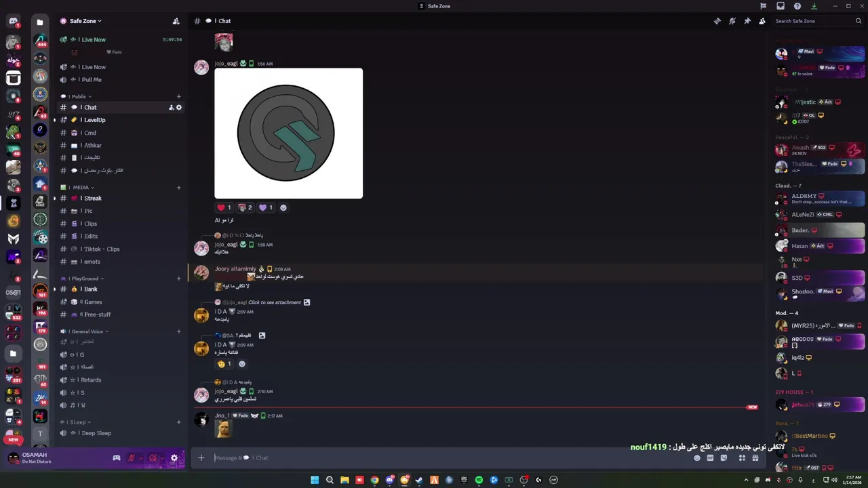This screenshot has height=488, width=868.
Task: Click create invite icon on Chat channel
Action: click(171, 107)
